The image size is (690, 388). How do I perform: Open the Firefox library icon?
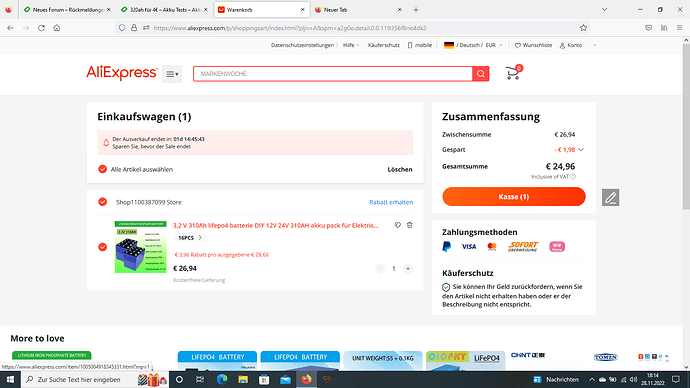tap(664, 28)
